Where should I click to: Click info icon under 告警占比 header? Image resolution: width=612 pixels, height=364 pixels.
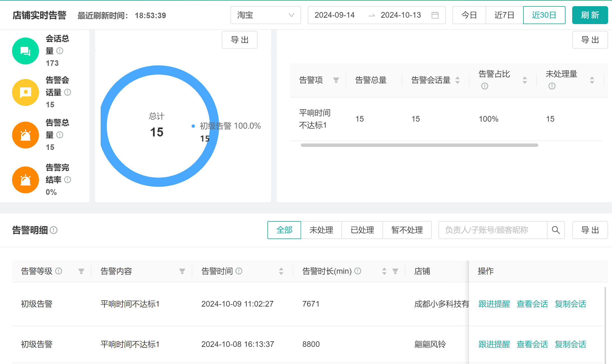pyautogui.click(x=485, y=86)
